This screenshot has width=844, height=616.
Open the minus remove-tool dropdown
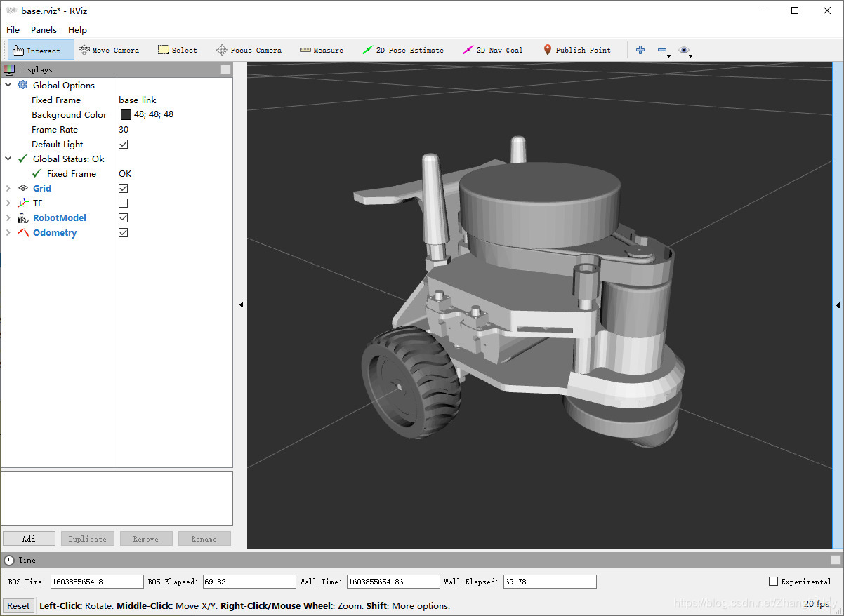(664, 51)
